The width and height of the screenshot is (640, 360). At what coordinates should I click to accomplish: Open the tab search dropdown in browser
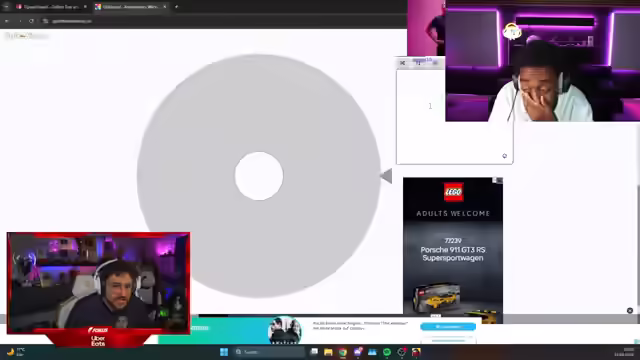(x=6, y=7)
